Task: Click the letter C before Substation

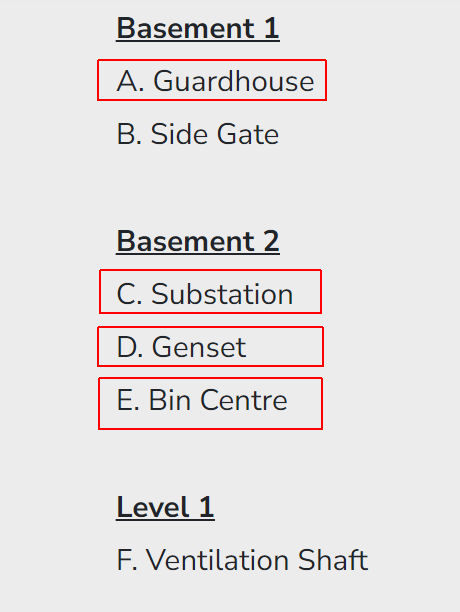Action: [x=126, y=294]
